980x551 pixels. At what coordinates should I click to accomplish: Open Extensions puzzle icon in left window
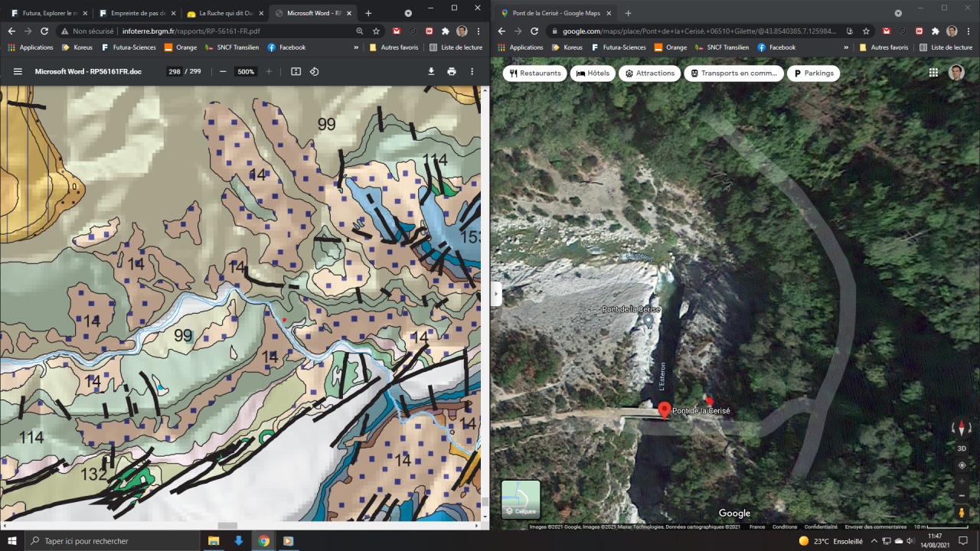tap(446, 31)
